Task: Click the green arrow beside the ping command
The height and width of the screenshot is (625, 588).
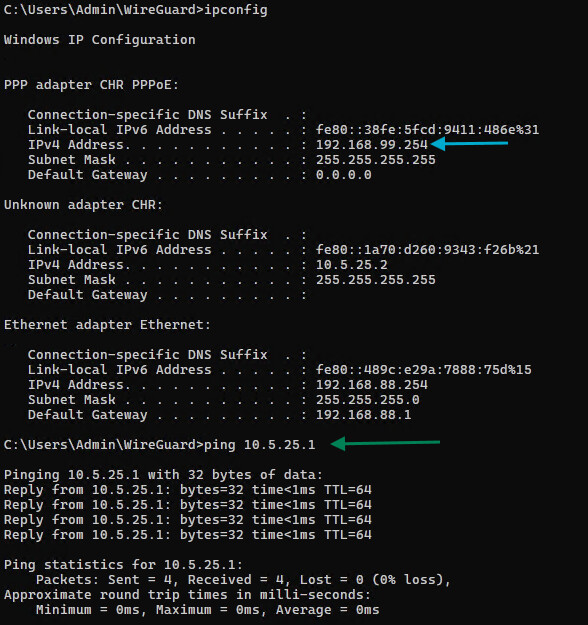Action: click(385, 443)
